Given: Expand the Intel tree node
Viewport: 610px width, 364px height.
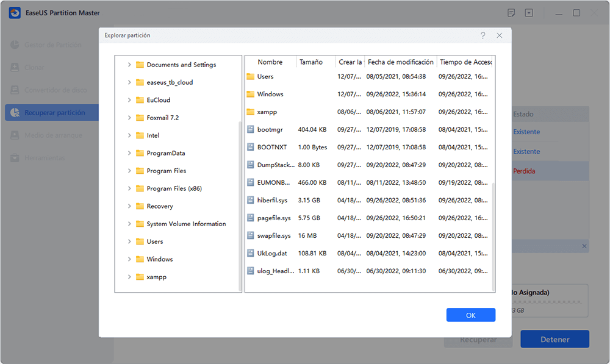Looking at the screenshot, I should 129,135.
